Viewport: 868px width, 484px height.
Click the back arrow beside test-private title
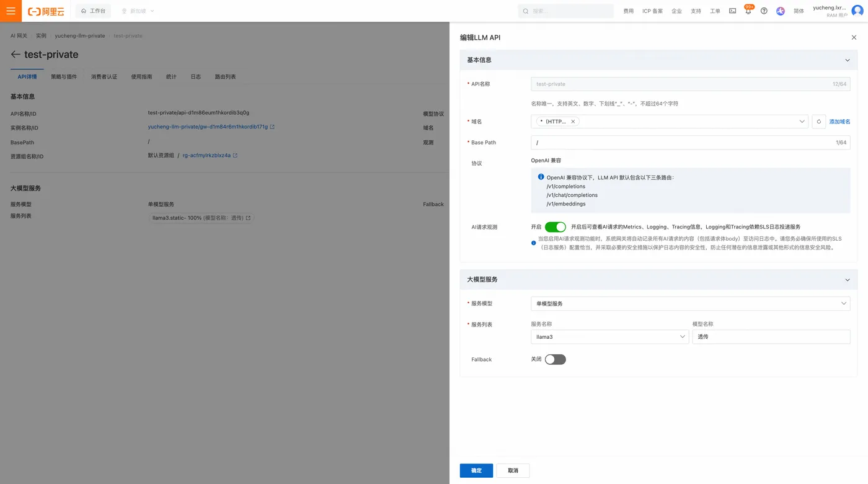tap(15, 54)
